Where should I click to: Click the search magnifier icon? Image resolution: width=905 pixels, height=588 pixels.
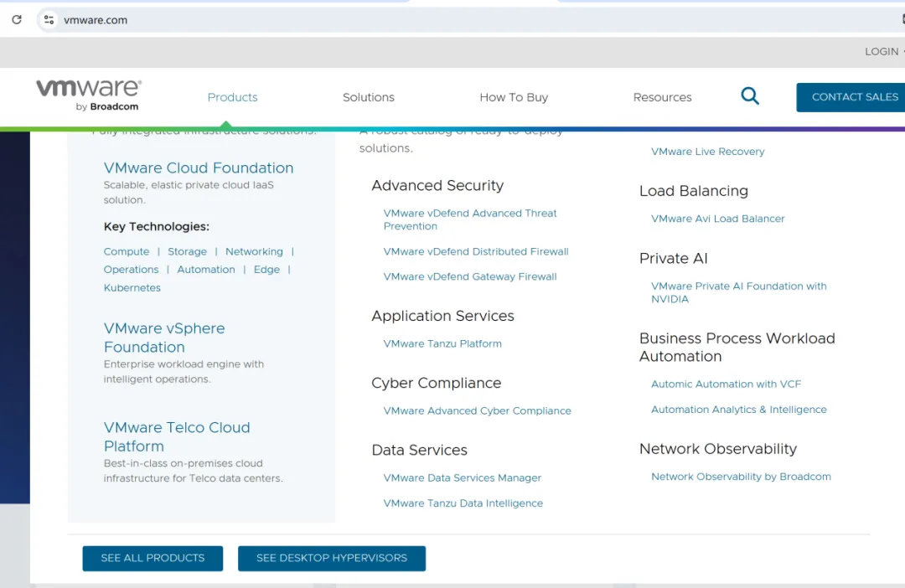(750, 96)
